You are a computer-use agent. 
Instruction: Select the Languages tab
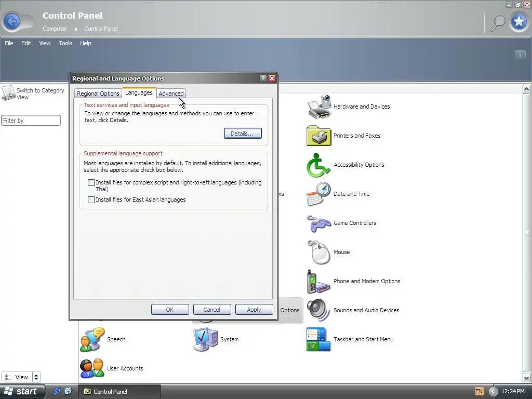coord(139,92)
